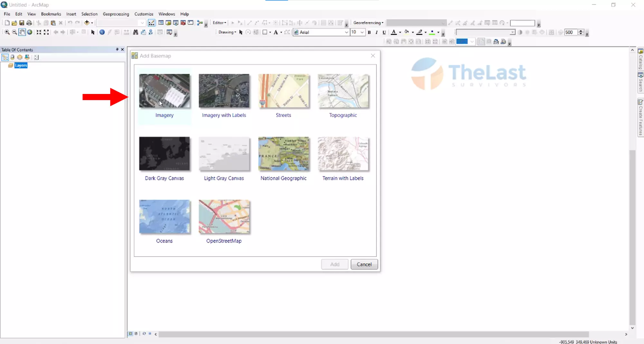The height and width of the screenshot is (344, 644).
Task: Toggle Bold text formatting
Action: coord(369,32)
